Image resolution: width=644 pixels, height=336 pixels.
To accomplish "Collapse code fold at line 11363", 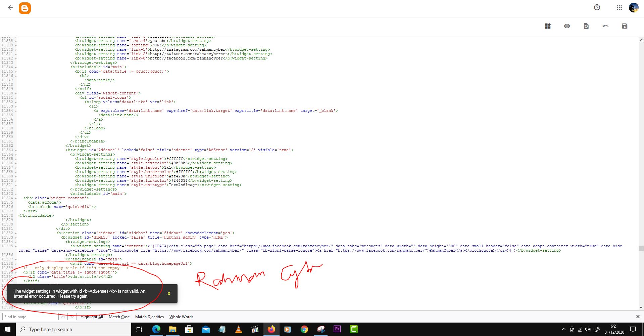I will click(16, 151).
